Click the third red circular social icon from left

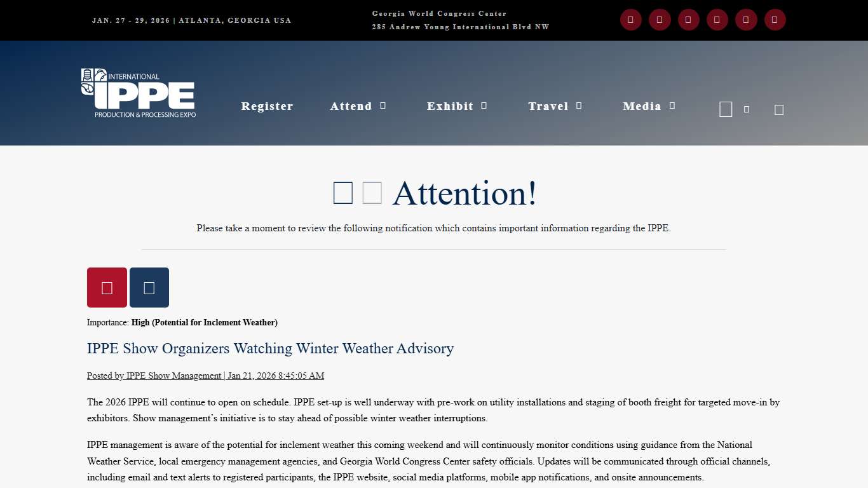[x=688, y=20]
